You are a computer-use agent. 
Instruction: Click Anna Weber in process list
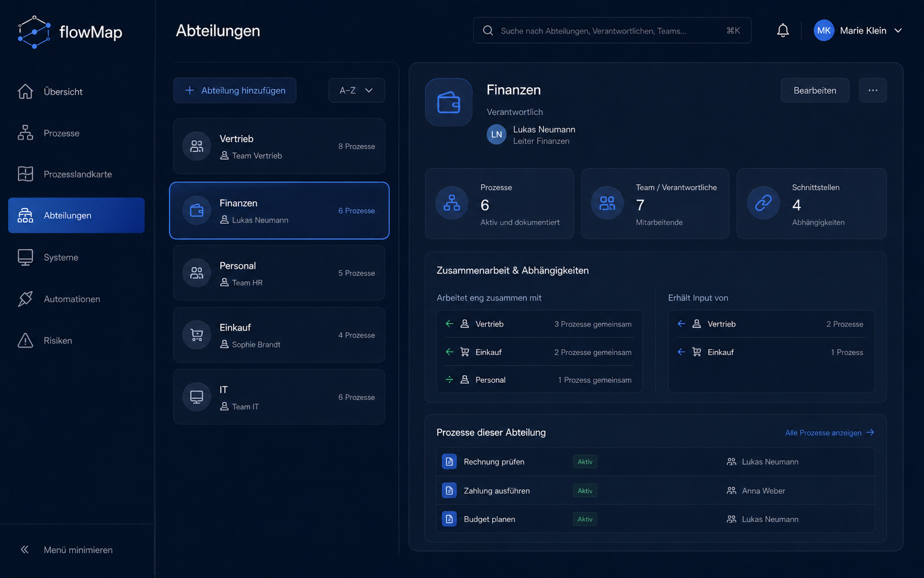click(763, 491)
